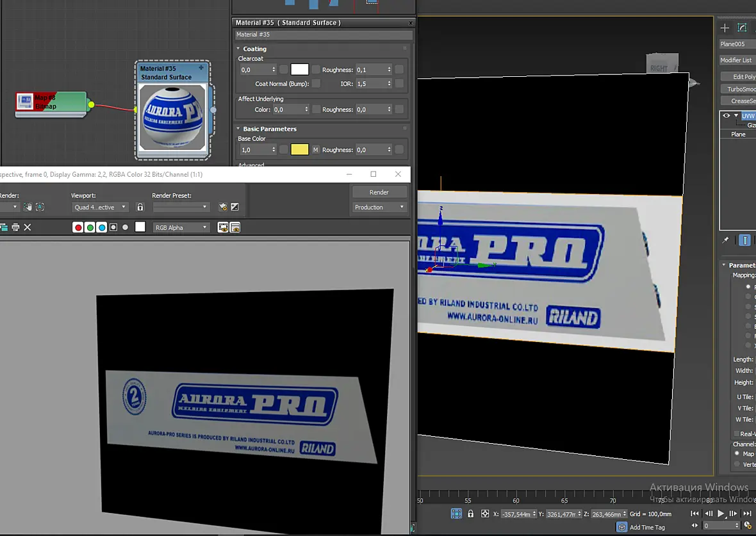The height and width of the screenshot is (536, 756).
Task: Click the Clearcoat Roughness map slot button
Action: point(399,69)
